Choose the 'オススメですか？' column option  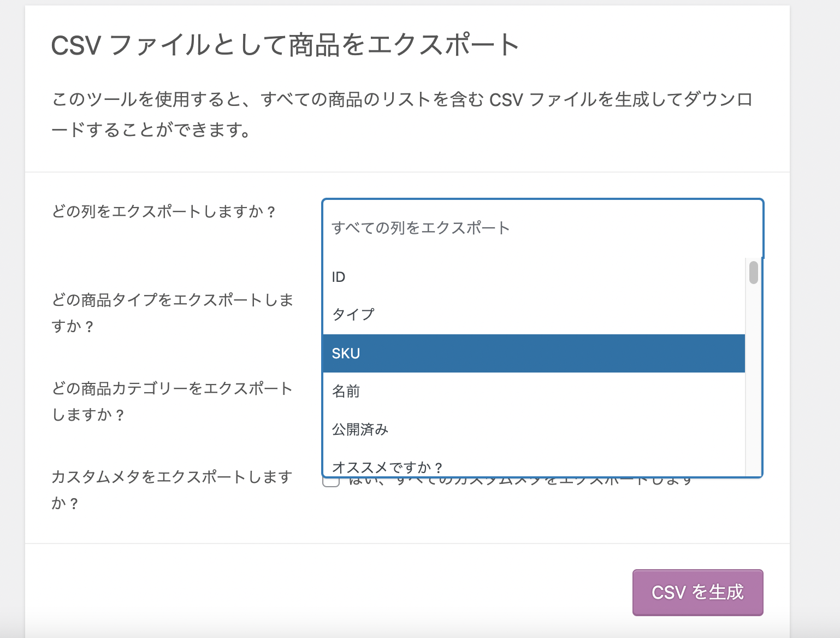pos(533,467)
